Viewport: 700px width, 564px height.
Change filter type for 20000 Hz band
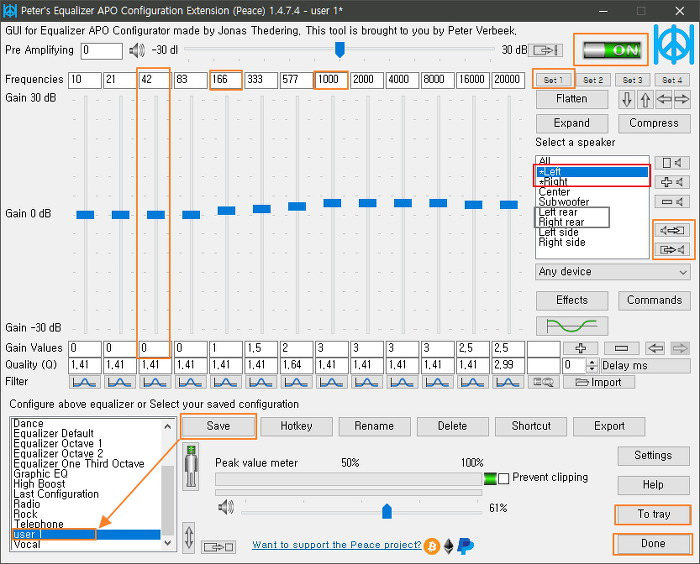pyautogui.click(x=508, y=382)
